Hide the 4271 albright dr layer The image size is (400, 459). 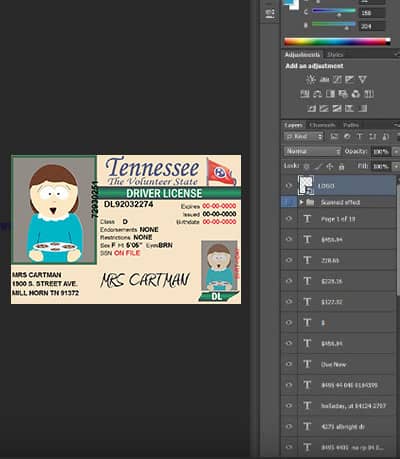(289, 426)
